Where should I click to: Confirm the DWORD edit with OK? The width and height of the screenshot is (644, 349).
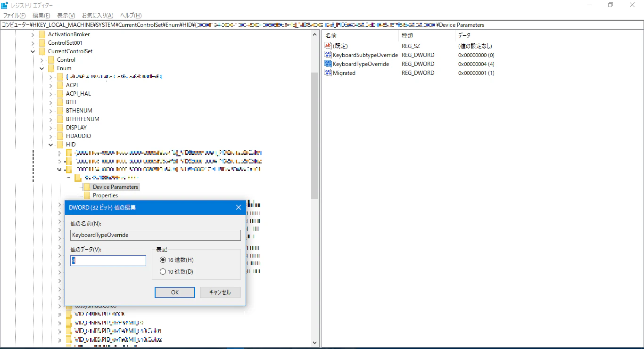[x=175, y=292]
